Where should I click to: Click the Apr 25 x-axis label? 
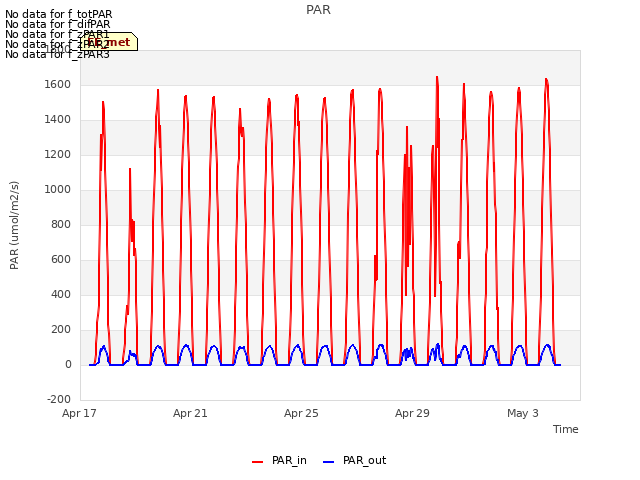pyautogui.click(x=301, y=413)
